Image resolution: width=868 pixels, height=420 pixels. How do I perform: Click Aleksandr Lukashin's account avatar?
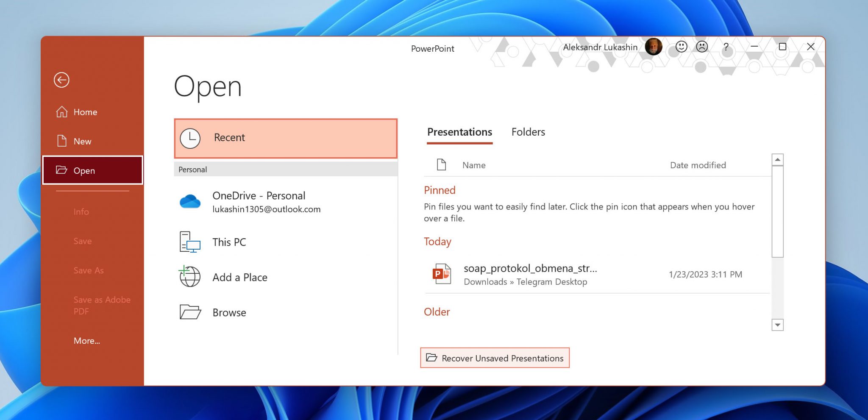[x=654, y=47]
